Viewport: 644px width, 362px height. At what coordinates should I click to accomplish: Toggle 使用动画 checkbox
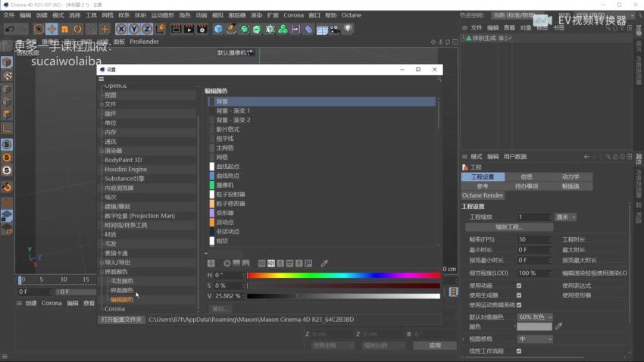point(519,286)
